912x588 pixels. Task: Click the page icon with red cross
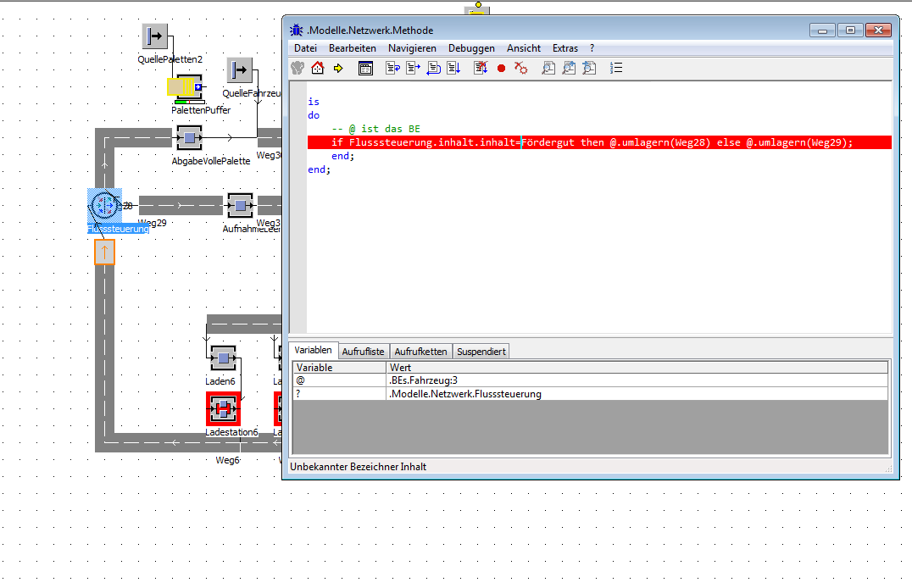[481, 68]
